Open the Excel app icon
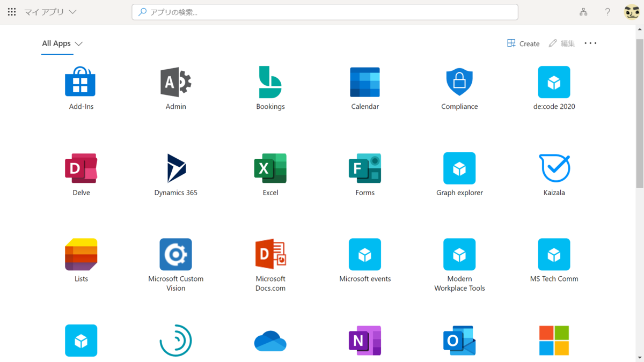 [x=270, y=168]
